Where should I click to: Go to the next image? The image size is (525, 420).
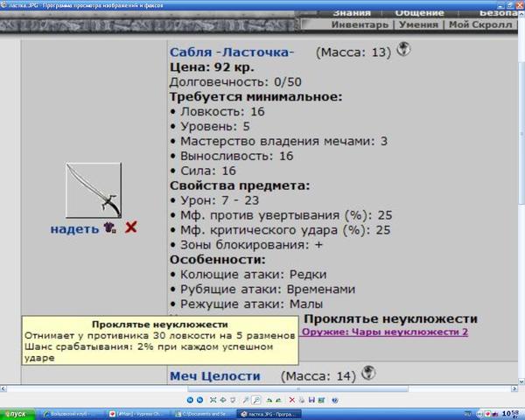[199, 400]
